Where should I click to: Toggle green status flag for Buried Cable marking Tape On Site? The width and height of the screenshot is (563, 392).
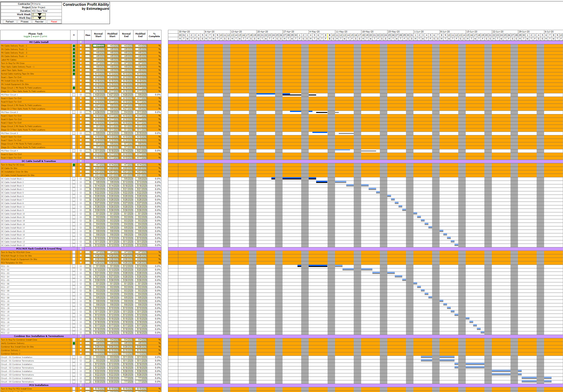coord(74,74)
